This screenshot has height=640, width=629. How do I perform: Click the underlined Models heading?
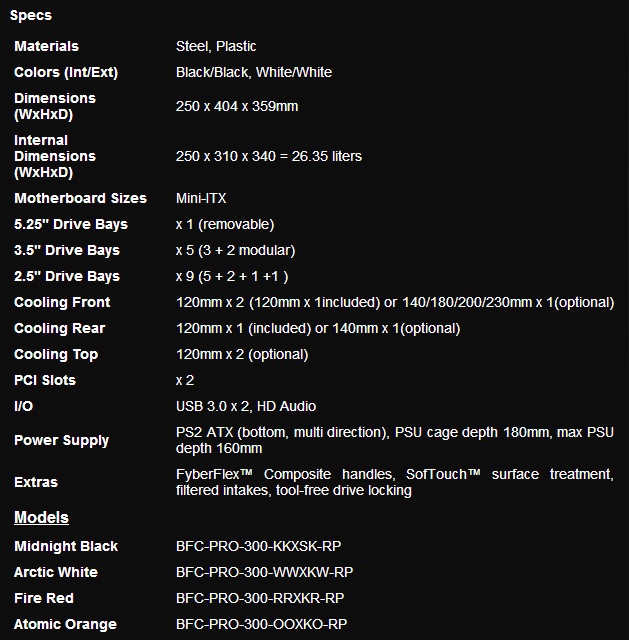[x=41, y=518]
